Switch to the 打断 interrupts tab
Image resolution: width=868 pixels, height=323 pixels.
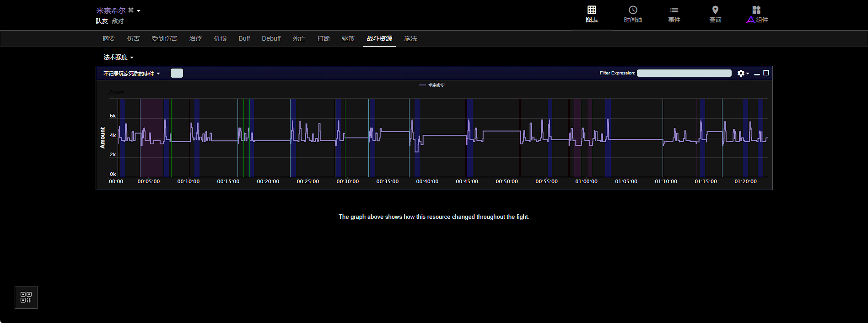(323, 38)
